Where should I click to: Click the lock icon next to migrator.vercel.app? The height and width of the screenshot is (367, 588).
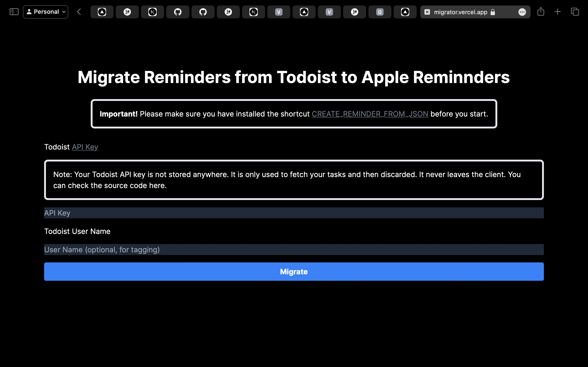tap(493, 12)
